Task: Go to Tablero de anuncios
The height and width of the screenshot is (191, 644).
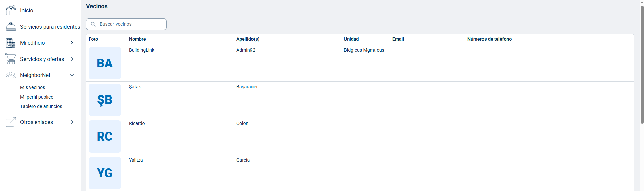Action: tap(41, 106)
